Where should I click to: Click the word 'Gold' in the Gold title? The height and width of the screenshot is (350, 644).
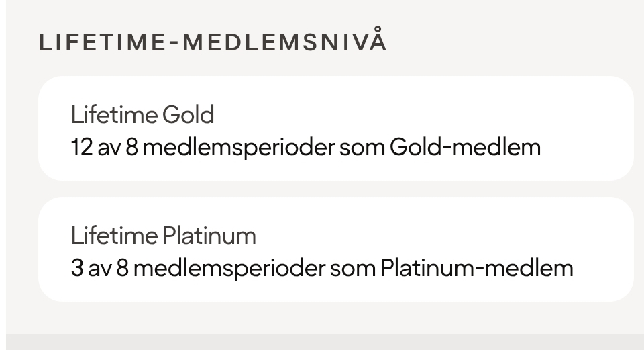pos(188,115)
